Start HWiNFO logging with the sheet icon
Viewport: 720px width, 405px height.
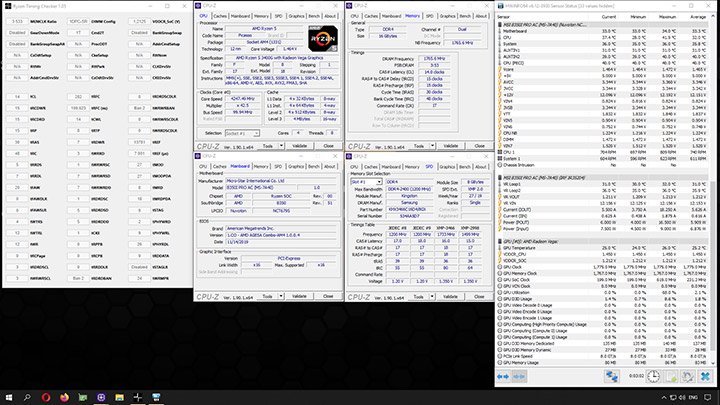[671, 377]
